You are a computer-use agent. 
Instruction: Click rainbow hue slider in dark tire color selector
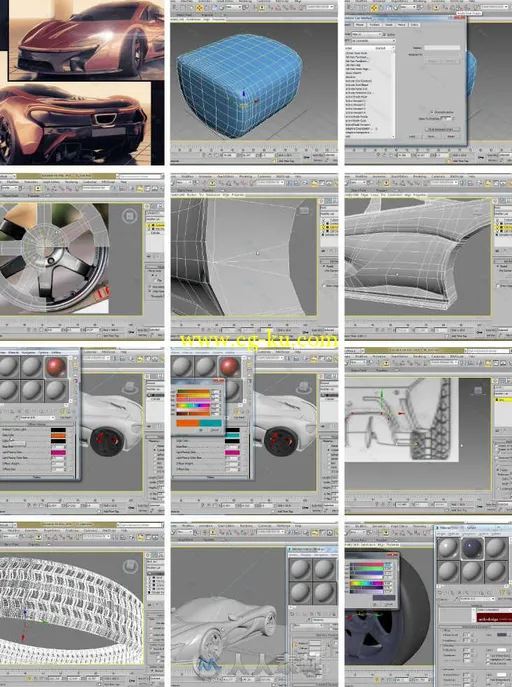[367, 584]
